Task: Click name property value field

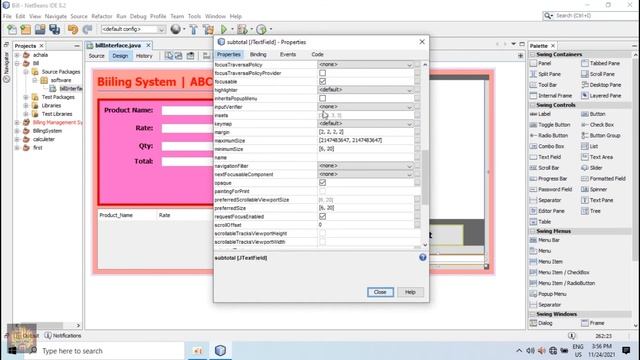Action: tap(365, 158)
